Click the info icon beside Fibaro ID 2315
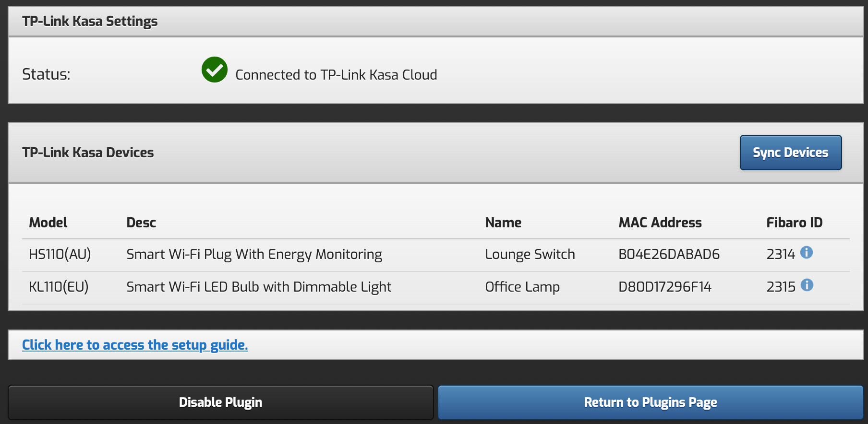Image resolution: width=868 pixels, height=424 pixels. 807,285
